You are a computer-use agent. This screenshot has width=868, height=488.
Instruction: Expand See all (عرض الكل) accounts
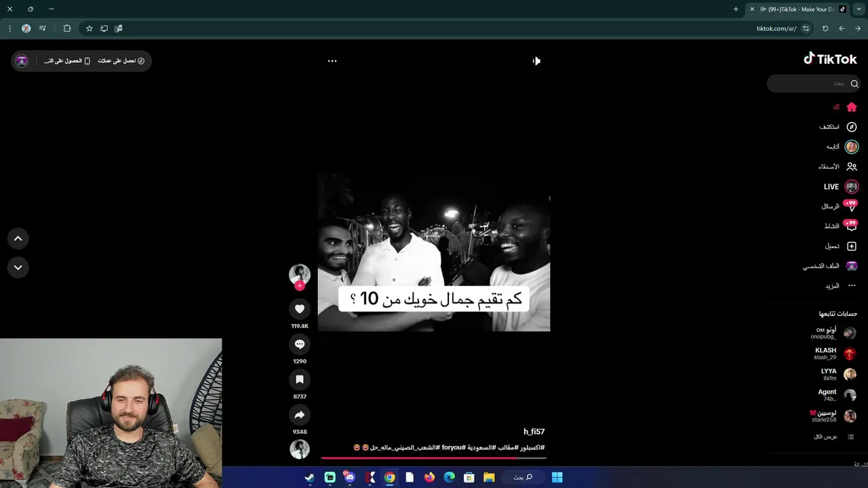(x=833, y=437)
